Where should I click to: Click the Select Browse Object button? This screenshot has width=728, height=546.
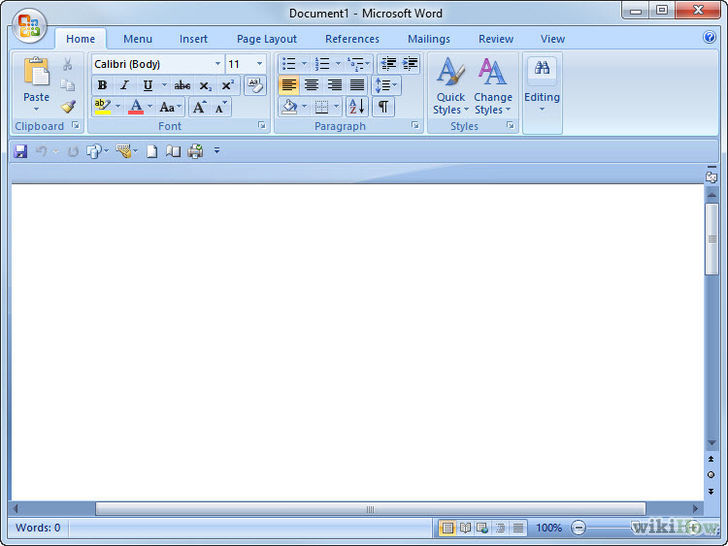(711, 474)
